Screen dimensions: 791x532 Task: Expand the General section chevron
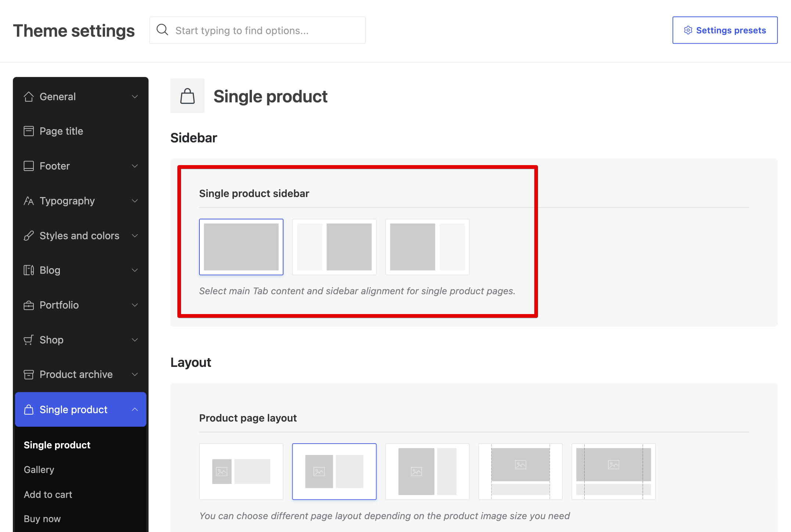coord(135,96)
